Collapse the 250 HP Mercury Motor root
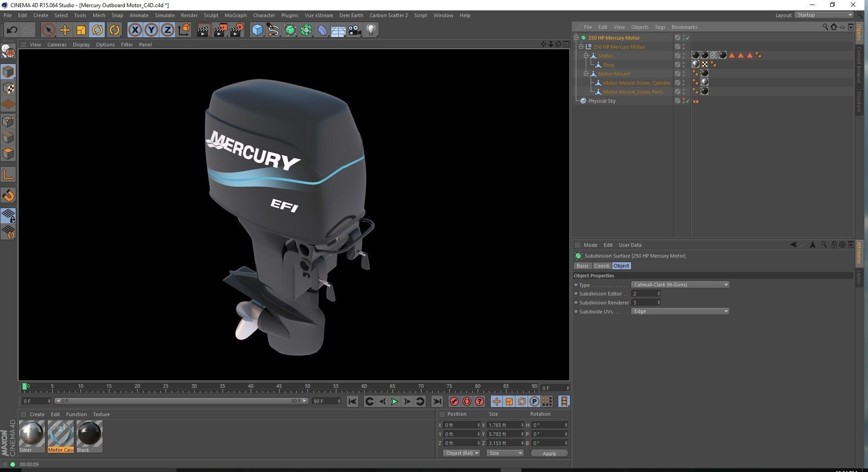Screen dimensions: 868x472 point(576,38)
